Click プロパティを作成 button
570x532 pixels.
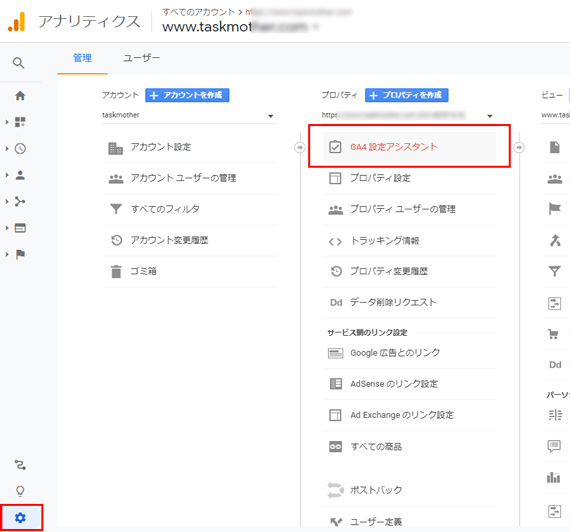pos(407,95)
